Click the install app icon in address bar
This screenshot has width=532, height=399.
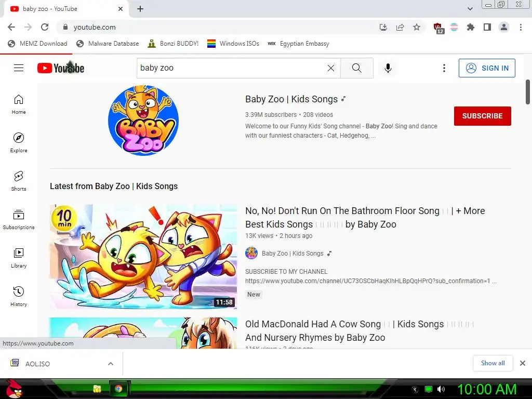pyautogui.click(x=383, y=27)
